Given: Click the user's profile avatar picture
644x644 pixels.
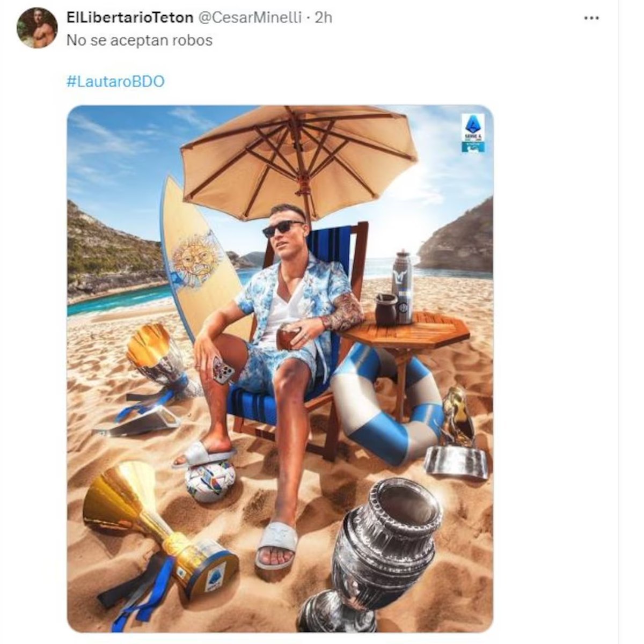Looking at the screenshot, I should [x=37, y=28].
